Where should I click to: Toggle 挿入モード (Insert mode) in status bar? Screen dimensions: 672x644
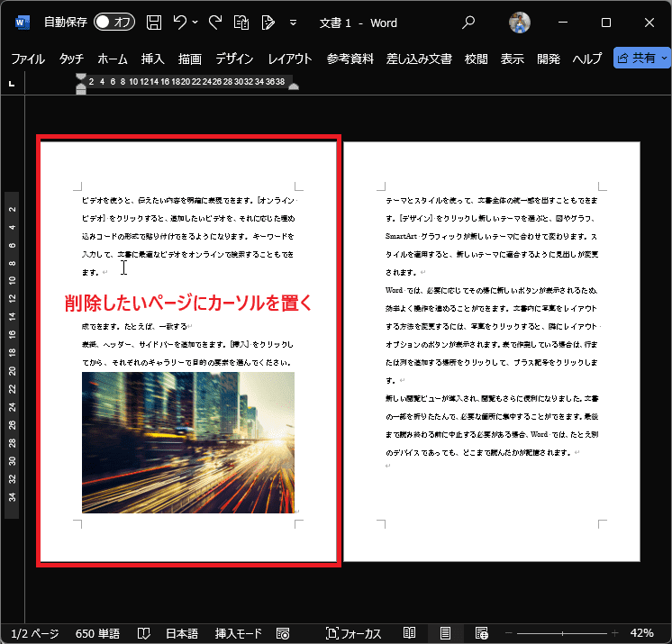coord(238,633)
